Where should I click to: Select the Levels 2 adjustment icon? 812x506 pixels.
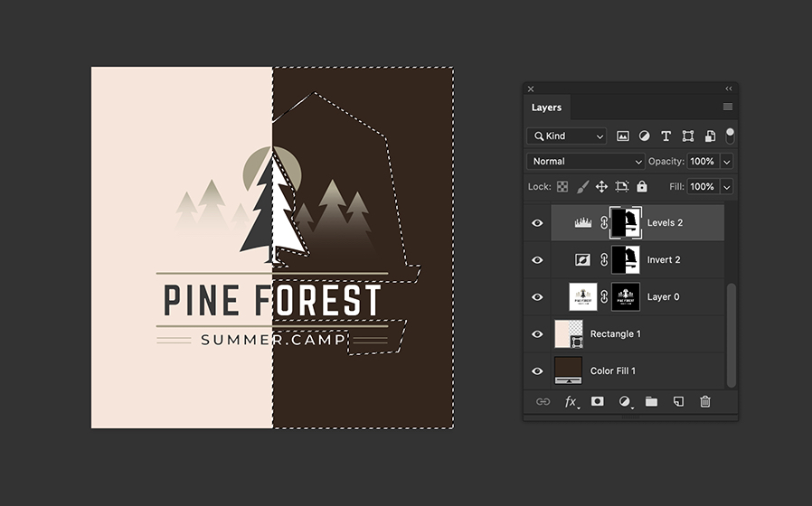[x=583, y=223]
